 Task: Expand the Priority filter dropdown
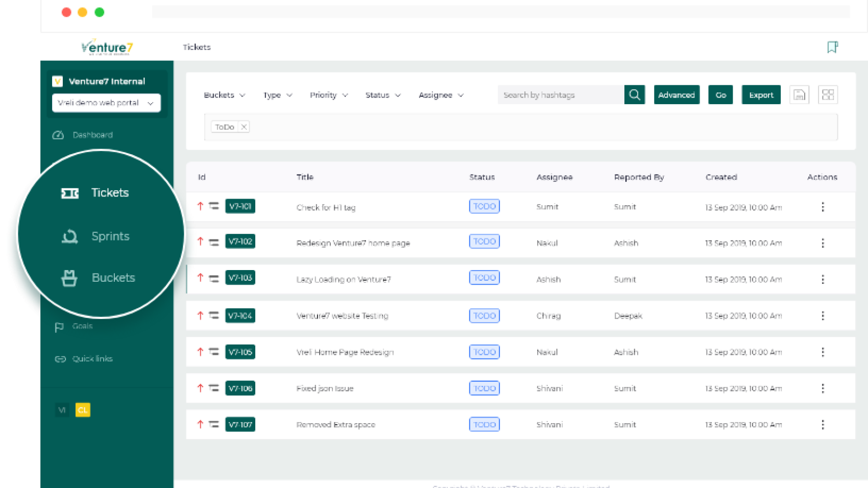[x=329, y=95]
